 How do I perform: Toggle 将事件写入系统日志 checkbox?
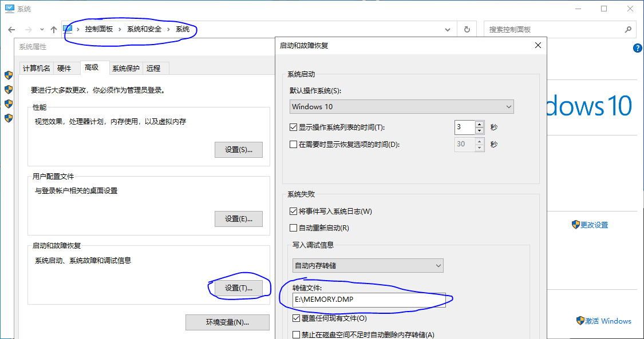293,212
